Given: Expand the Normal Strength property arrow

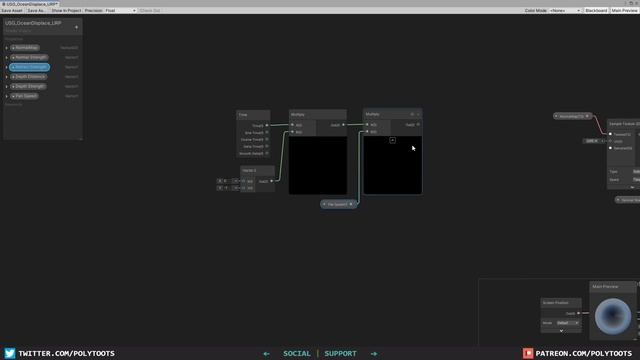Looking at the screenshot, I should tap(7, 58).
